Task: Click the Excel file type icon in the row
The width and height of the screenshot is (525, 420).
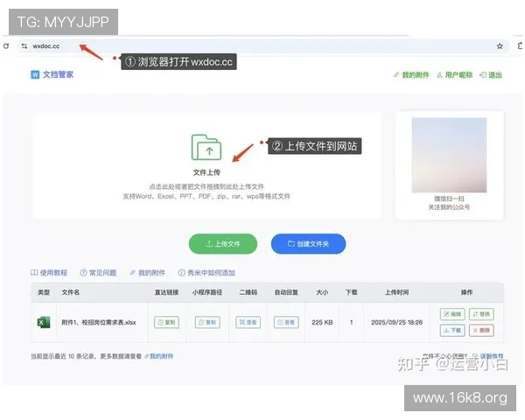Action: click(44, 322)
